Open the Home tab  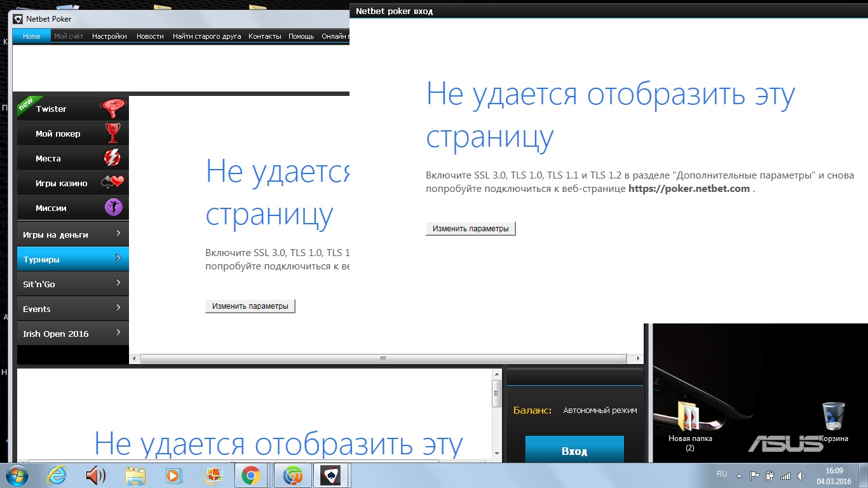(32, 36)
